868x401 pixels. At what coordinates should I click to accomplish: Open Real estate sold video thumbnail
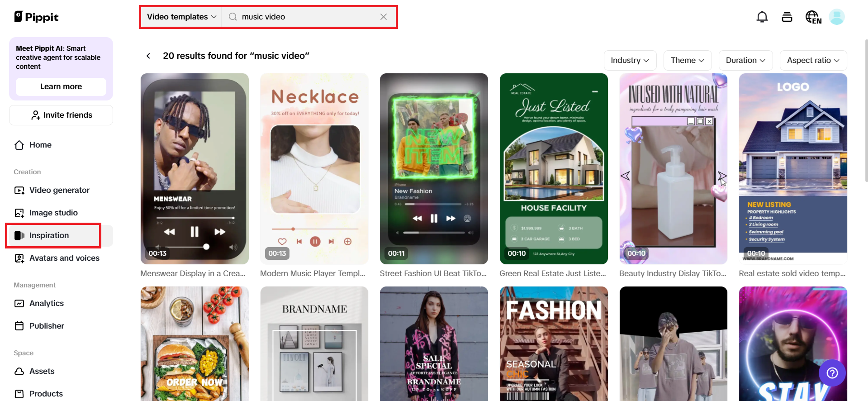(793, 169)
